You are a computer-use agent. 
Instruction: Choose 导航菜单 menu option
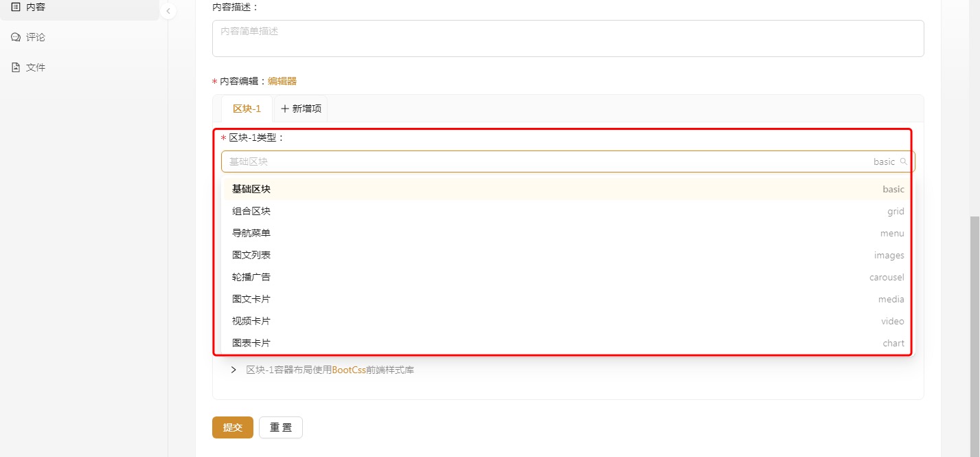pos(251,233)
